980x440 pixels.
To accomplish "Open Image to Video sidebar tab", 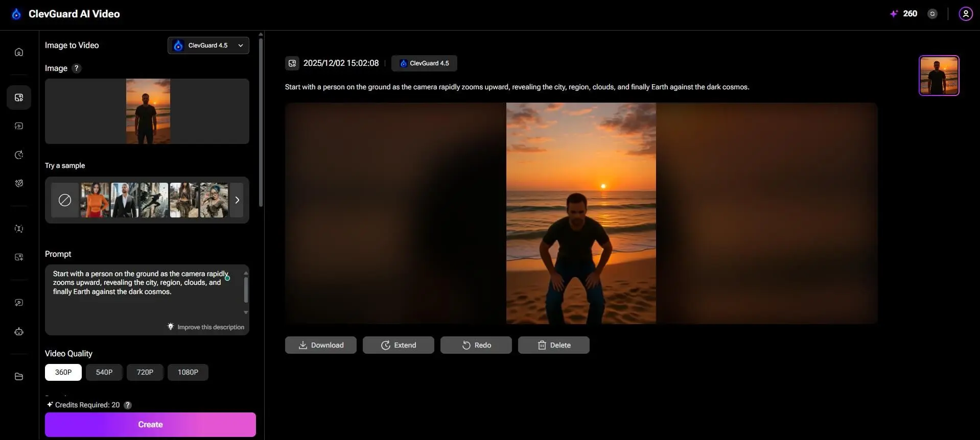I will (19, 97).
